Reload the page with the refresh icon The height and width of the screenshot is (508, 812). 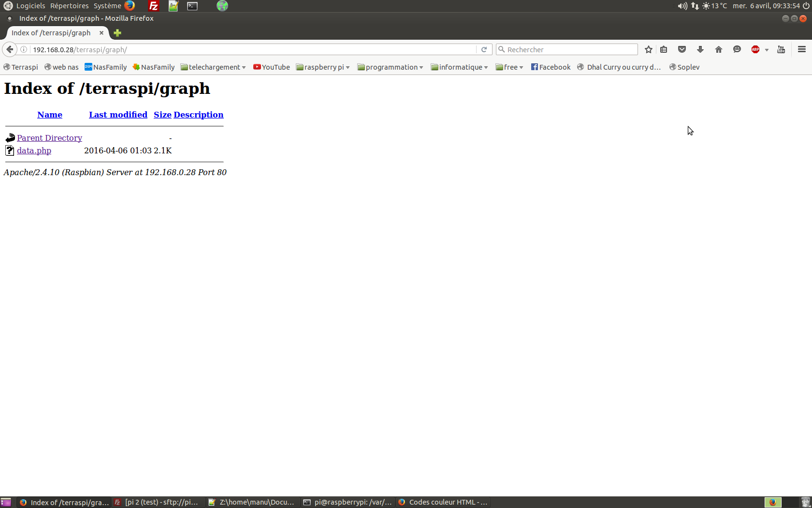[484, 49]
